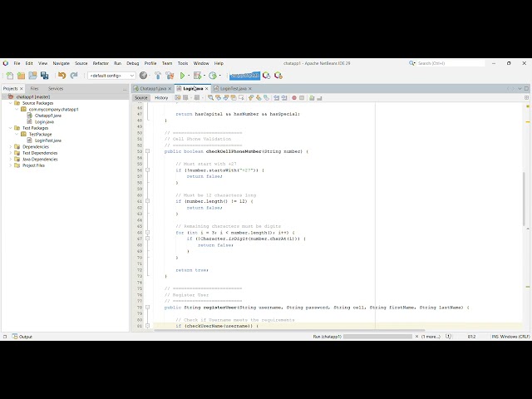Open the Run Project dropdown arrow
This screenshot has width=532, height=399.
[189, 76]
